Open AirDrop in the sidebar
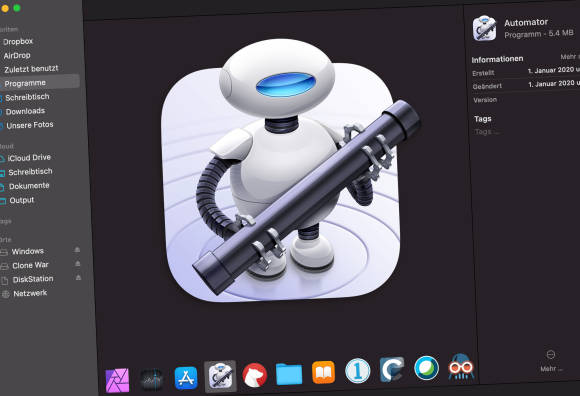580x396 pixels. tap(17, 55)
